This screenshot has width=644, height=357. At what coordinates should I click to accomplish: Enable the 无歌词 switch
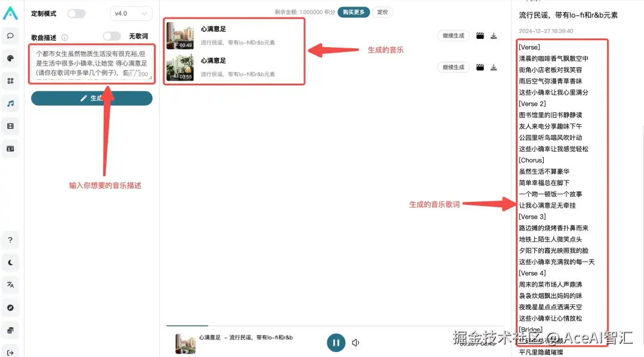[111, 35]
